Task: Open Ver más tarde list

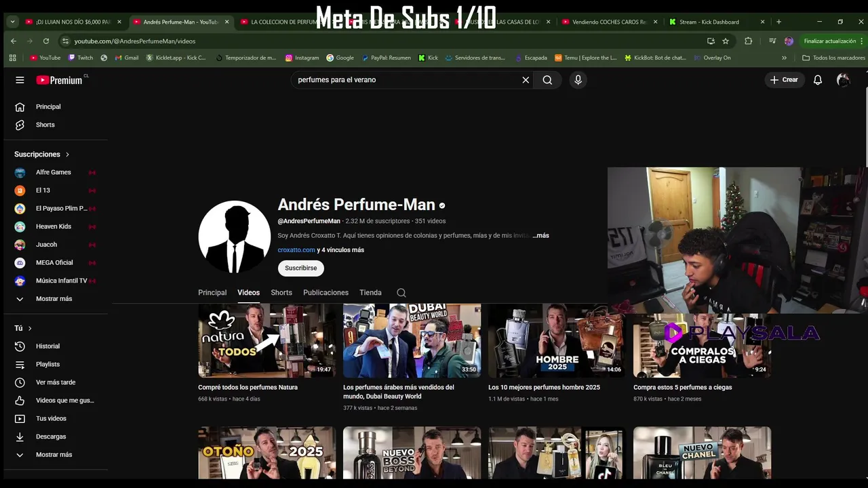Action: tap(56, 382)
